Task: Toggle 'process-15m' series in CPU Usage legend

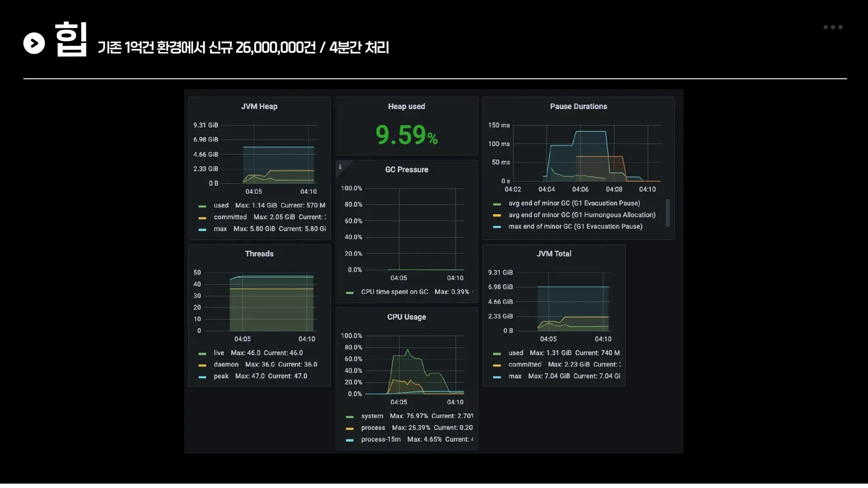Action: tap(381, 439)
